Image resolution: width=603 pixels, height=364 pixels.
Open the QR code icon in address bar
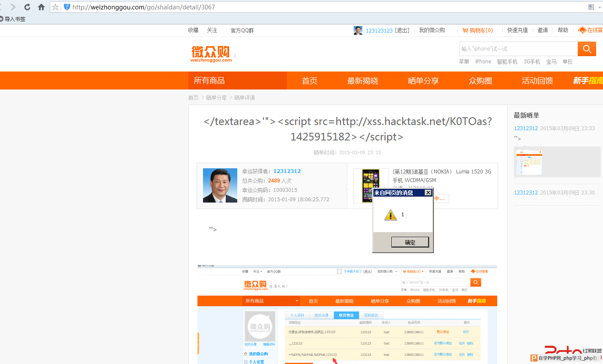(591, 7)
